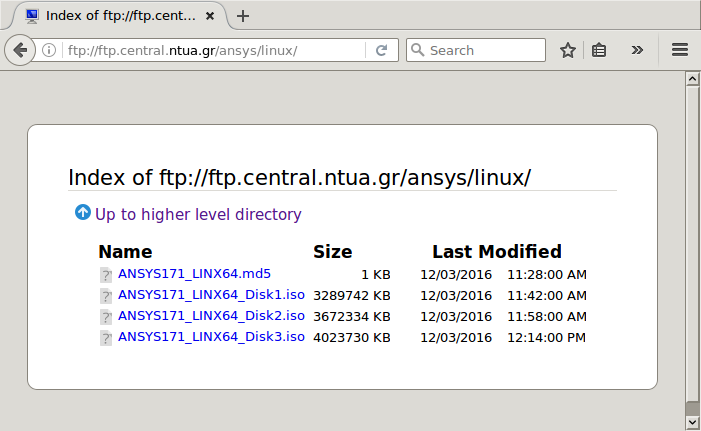Close the Index of ftp tab
Viewport: 701px width, 431px height.
pos(210,16)
